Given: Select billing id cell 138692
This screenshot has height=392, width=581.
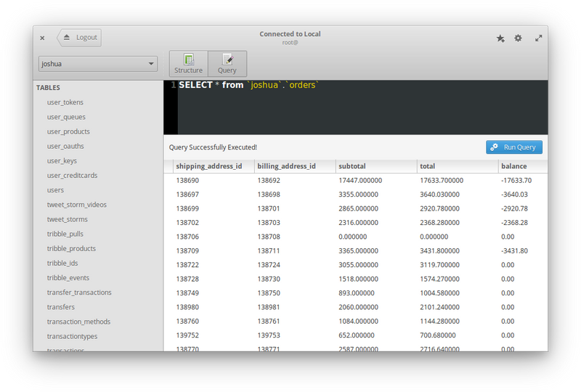Looking at the screenshot, I should tap(269, 181).
